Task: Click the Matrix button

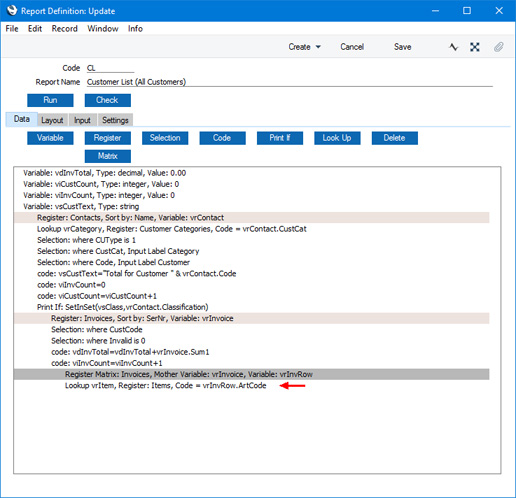Action: tap(108, 156)
